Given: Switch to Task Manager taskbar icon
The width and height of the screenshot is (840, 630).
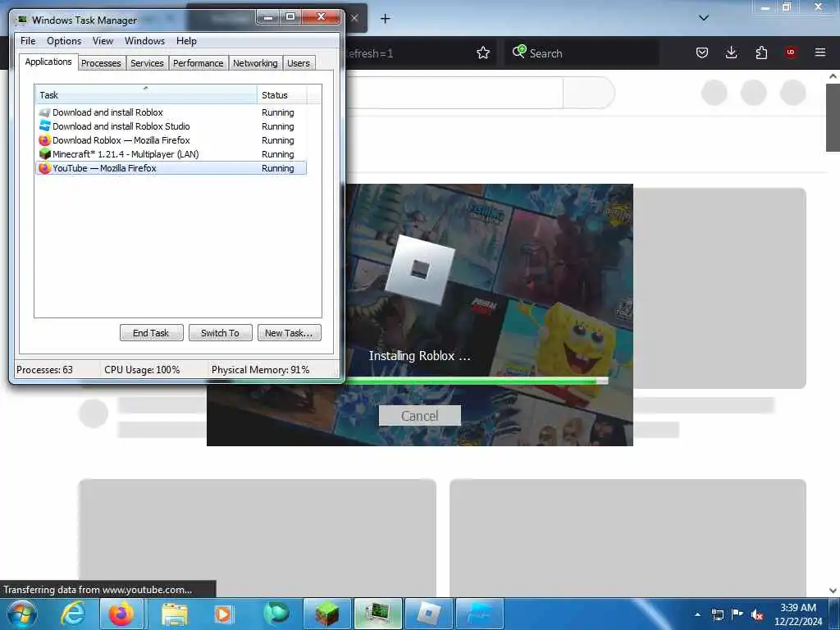Looking at the screenshot, I should [377, 614].
